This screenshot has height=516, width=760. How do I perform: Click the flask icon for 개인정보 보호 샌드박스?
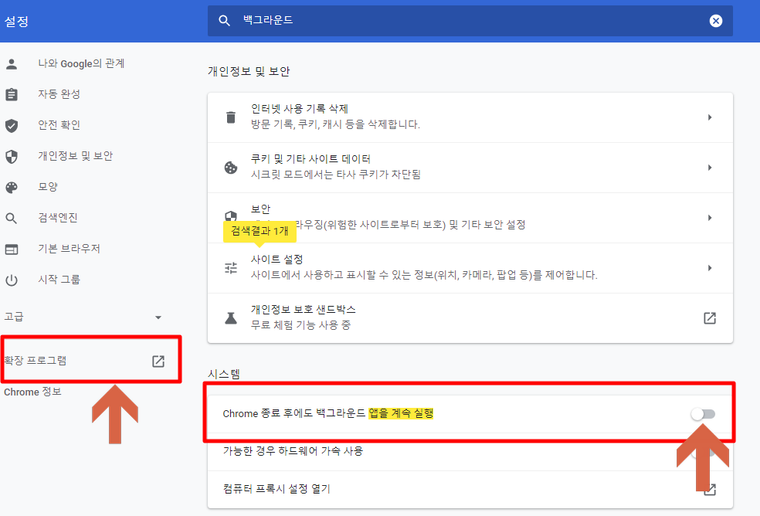click(x=231, y=318)
